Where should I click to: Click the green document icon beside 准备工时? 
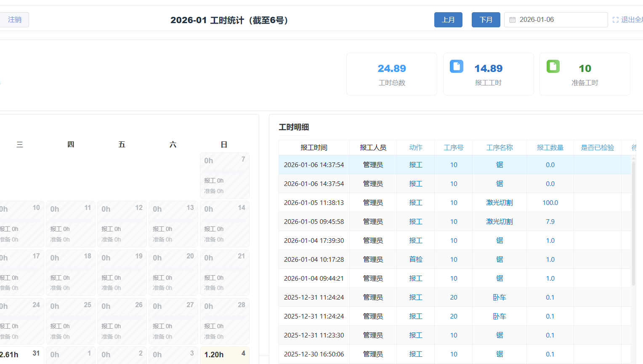553,66
